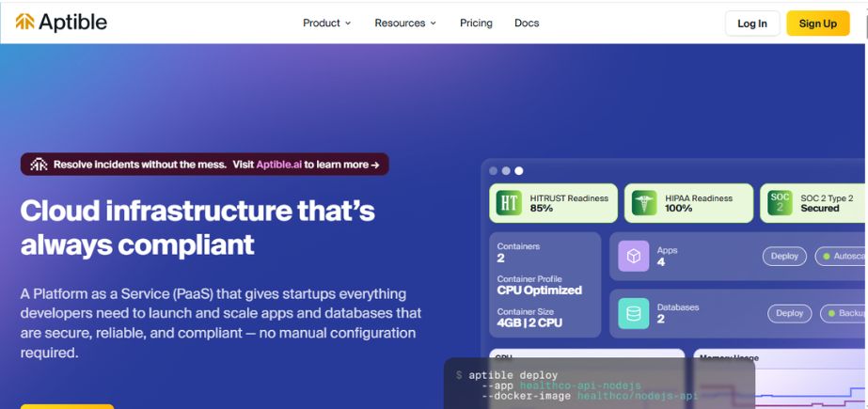This screenshot has height=409, width=868.
Task: Click the SOC 2 badge icon
Action: pos(780,203)
